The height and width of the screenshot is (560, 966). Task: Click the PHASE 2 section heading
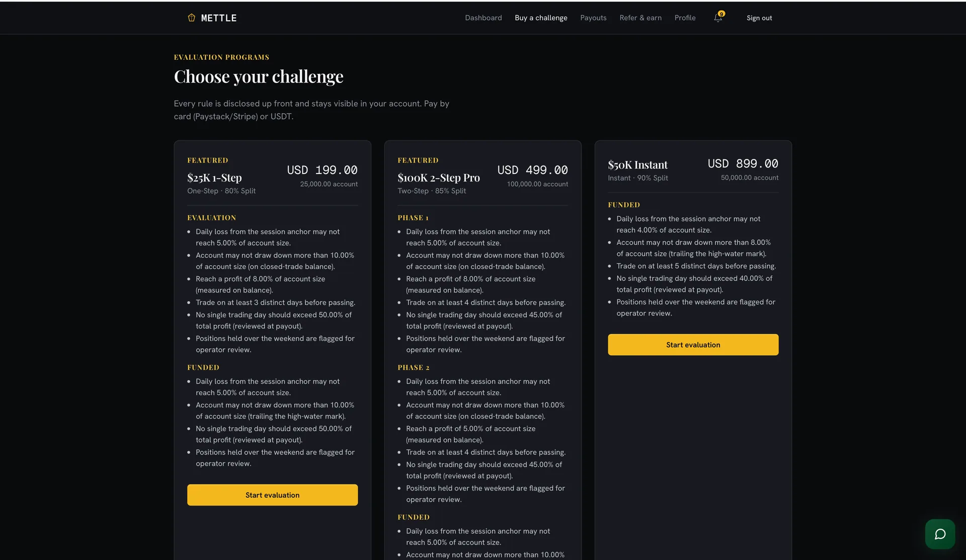414,368
